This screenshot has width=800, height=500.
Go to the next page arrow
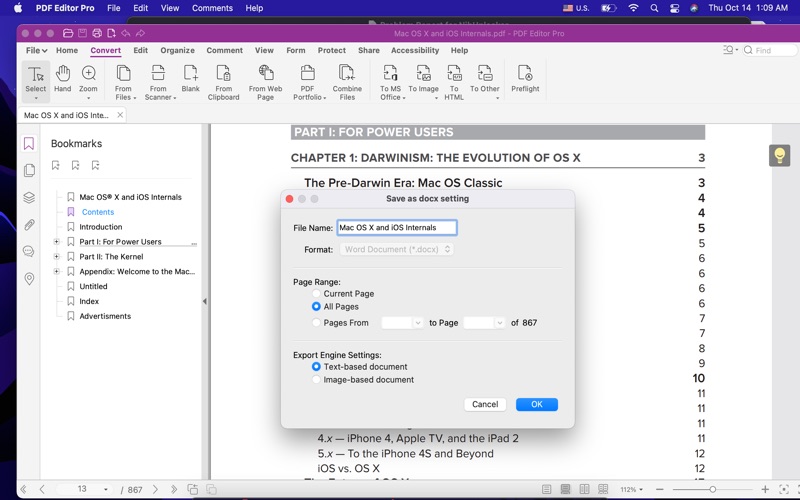coord(155,489)
